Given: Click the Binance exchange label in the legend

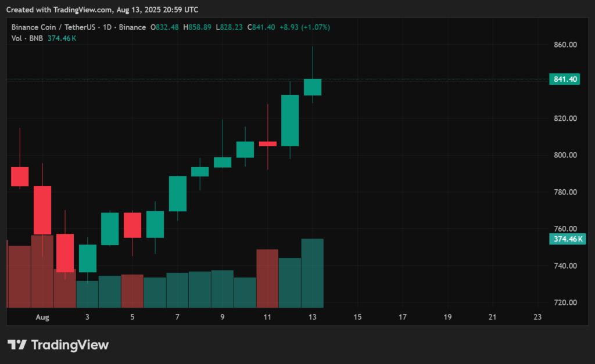Looking at the screenshot, I should pyautogui.click(x=134, y=27).
